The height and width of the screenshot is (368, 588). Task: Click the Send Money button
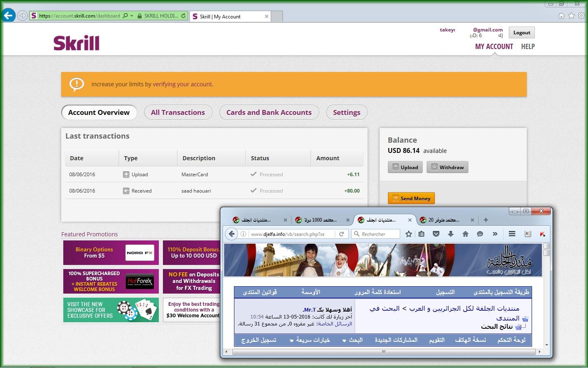[411, 198]
